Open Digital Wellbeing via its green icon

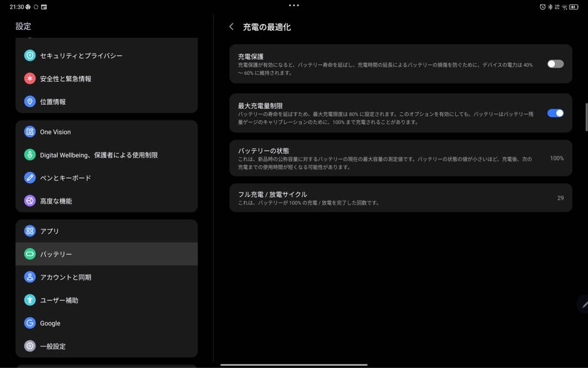click(31, 155)
